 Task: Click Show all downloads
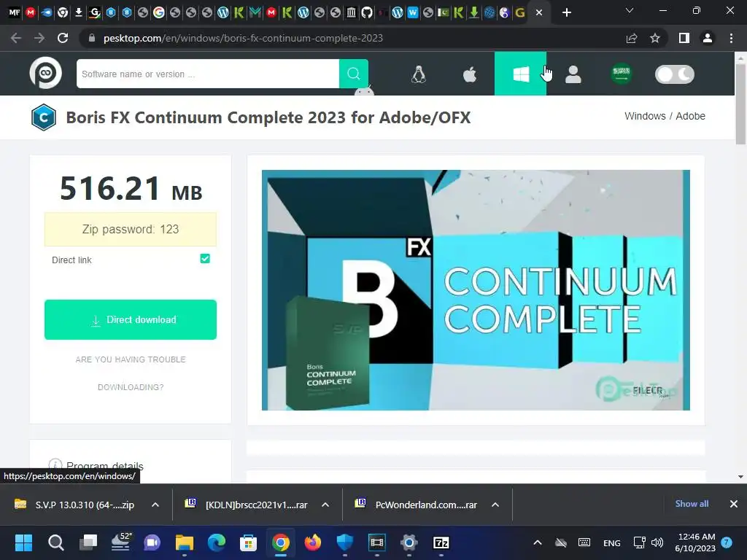point(692,504)
